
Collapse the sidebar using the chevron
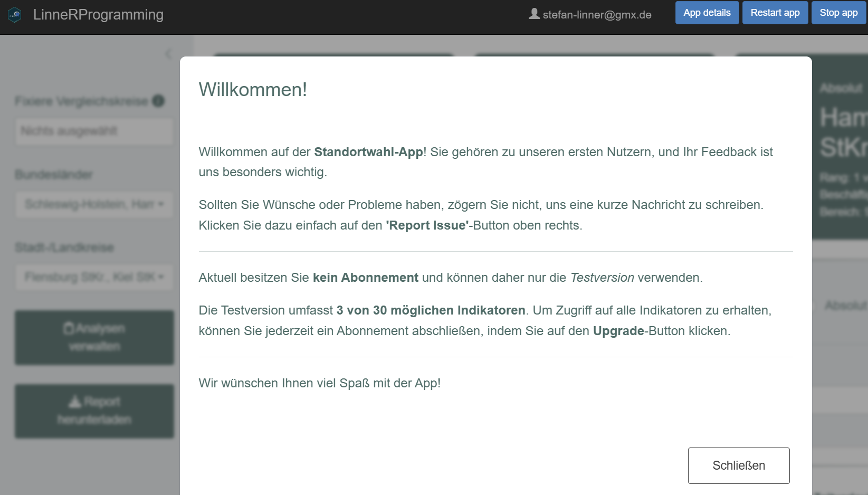point(168,54)
